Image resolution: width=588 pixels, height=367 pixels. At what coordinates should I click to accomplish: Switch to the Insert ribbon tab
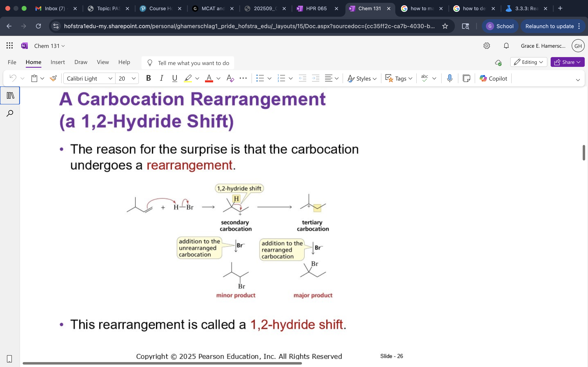(x=58, y=62)
